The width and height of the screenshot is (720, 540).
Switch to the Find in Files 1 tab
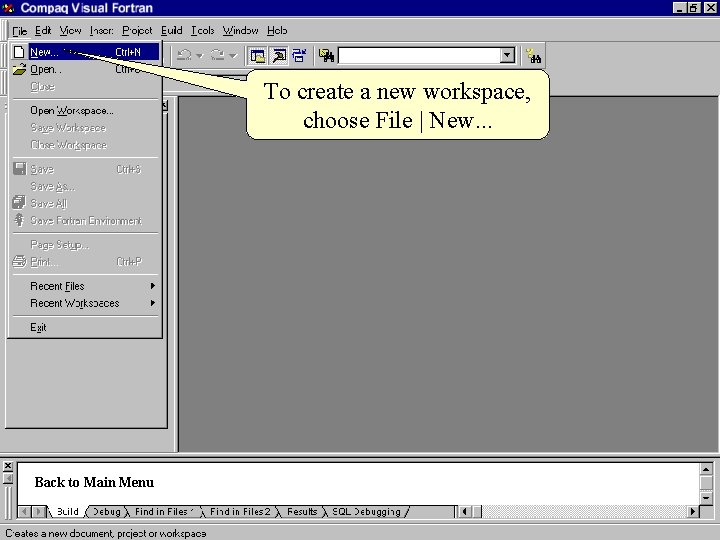pyautogui.click(x=163, y=512)
